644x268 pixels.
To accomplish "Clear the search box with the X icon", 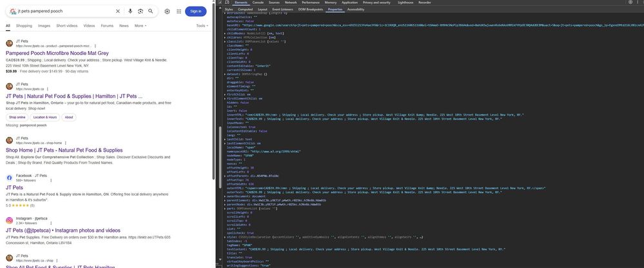I will [x=117, y=11].
